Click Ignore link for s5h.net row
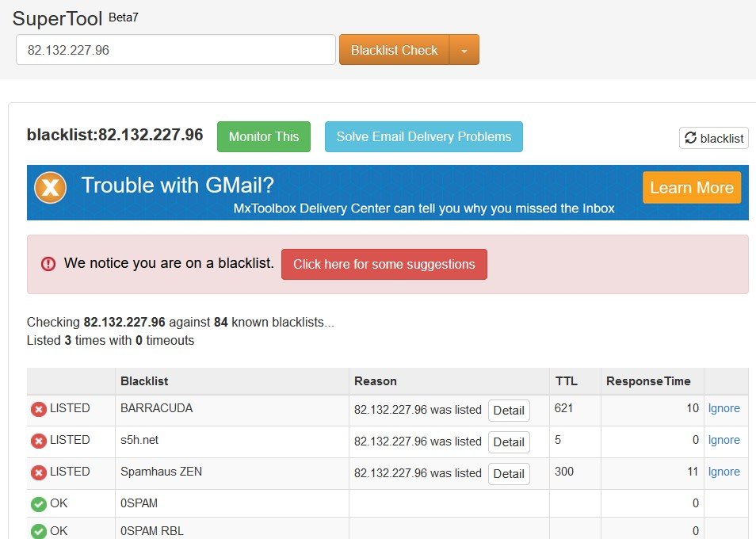The image size is (756, 539). coord(724,440)
